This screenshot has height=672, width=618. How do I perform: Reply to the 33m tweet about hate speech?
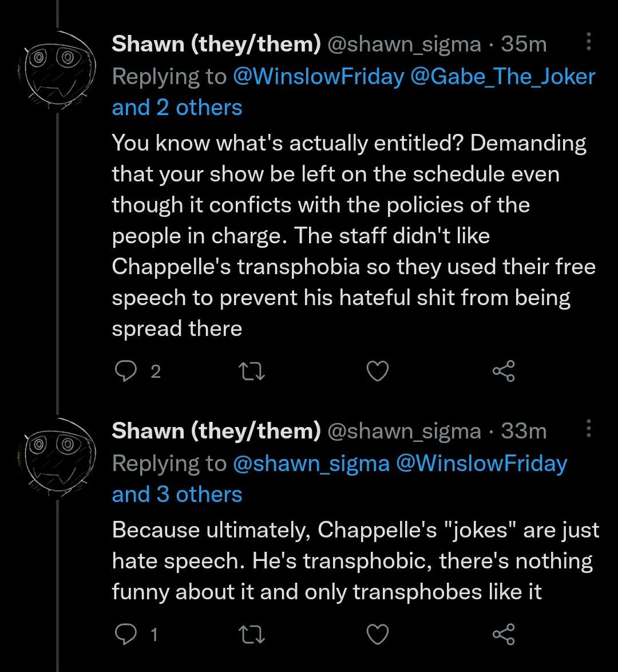(124, 634)
